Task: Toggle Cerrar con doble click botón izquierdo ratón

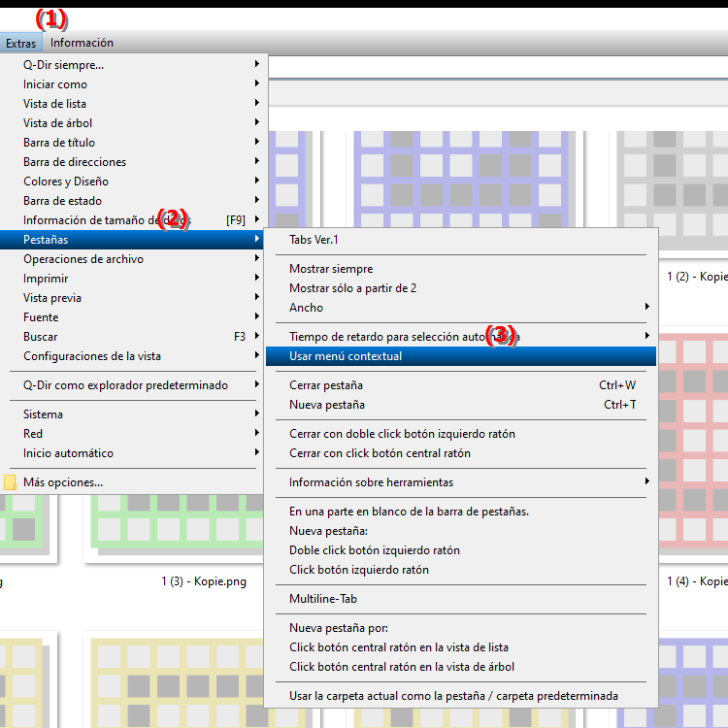Action: click(x=460, y=434)
